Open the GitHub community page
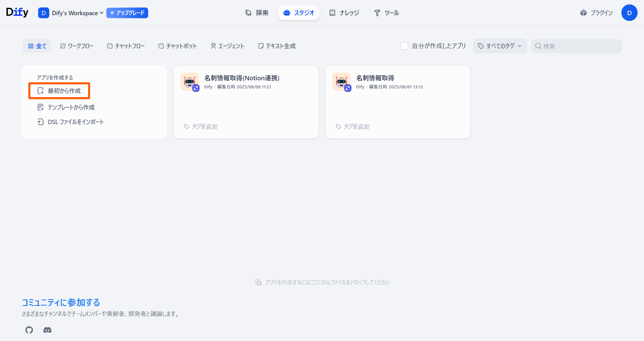The width and height of the screenshot is (644, 341). coord(29,330)
